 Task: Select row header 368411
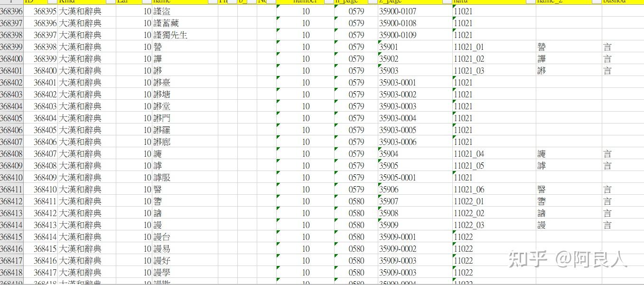coord(11,190)
